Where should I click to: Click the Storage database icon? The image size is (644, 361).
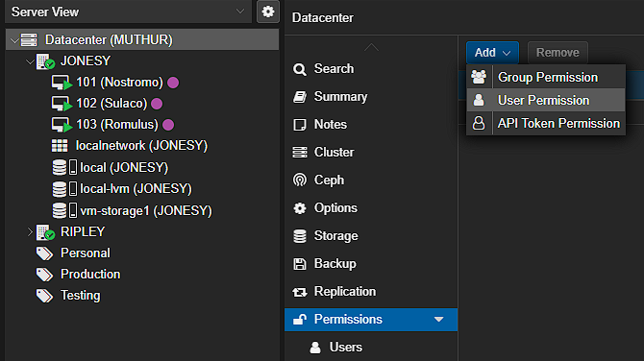tap(299, 236)
